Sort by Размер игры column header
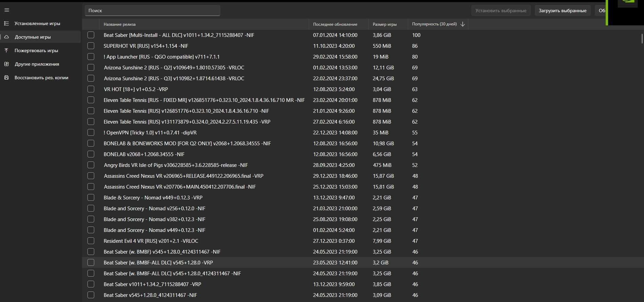Viewport: 644px width, 302px height. (388, 24)
